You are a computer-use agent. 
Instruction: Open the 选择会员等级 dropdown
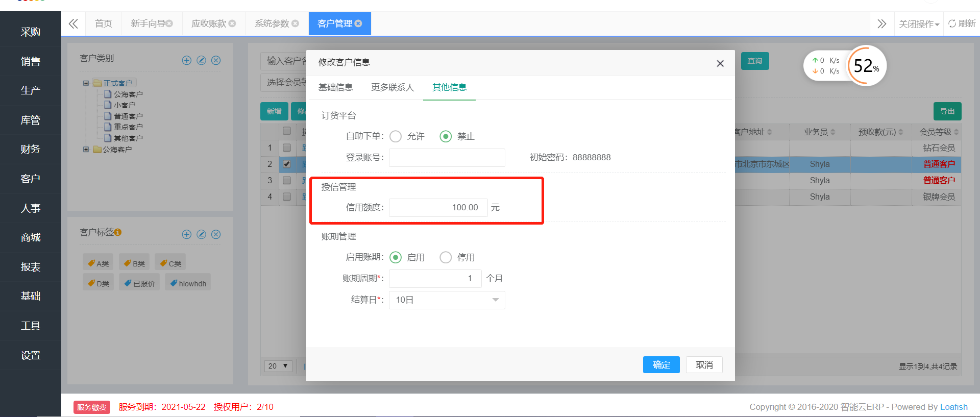point(284,83)
